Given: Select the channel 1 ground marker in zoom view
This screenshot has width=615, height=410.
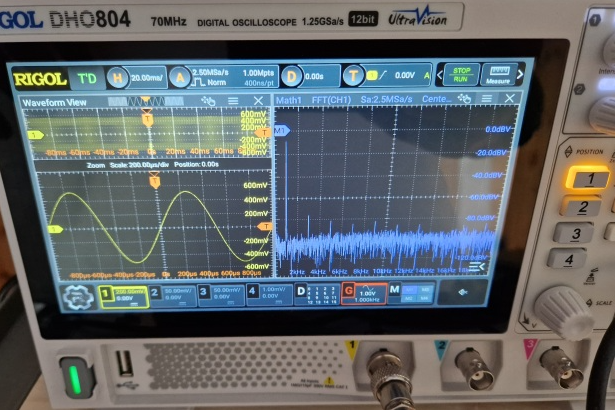Looking at the screenshot, I should coord(55,229).
